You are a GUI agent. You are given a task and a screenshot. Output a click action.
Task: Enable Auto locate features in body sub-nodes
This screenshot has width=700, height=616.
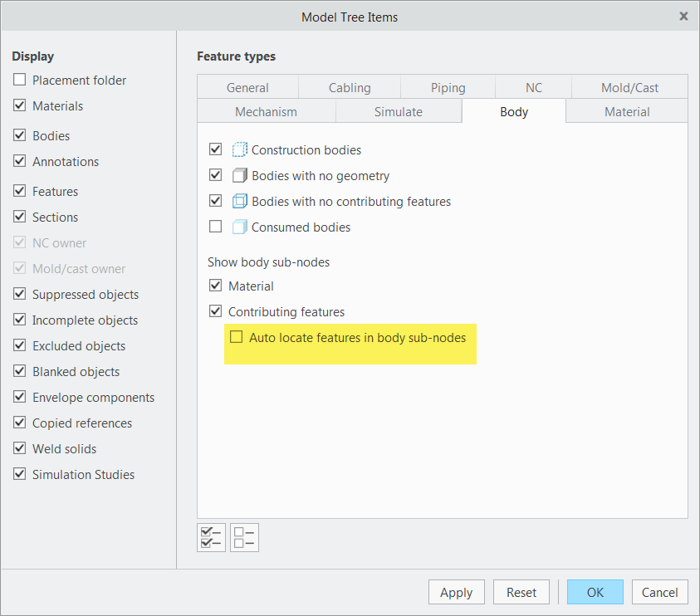tap(236, 339)
